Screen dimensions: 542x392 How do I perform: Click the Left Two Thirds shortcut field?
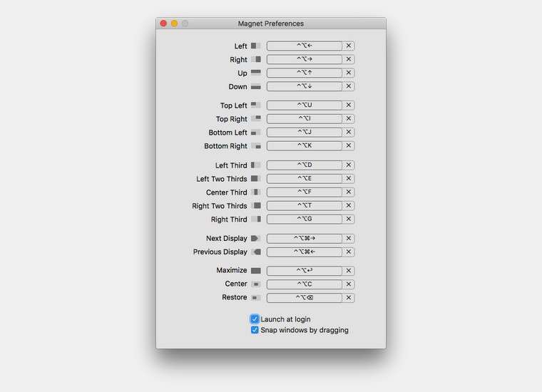pos(305,179)
